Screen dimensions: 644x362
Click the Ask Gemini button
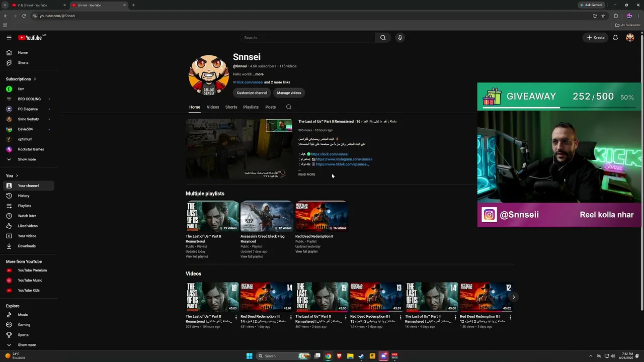(591, 5)
